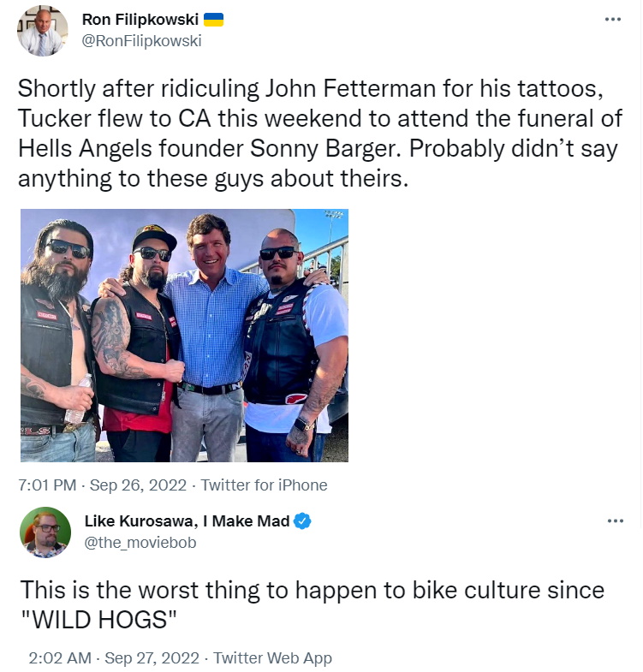The image size is (643, 672).
Task: Click the reply text mentioning "WILD HOGS"
Action: point(312,603)
